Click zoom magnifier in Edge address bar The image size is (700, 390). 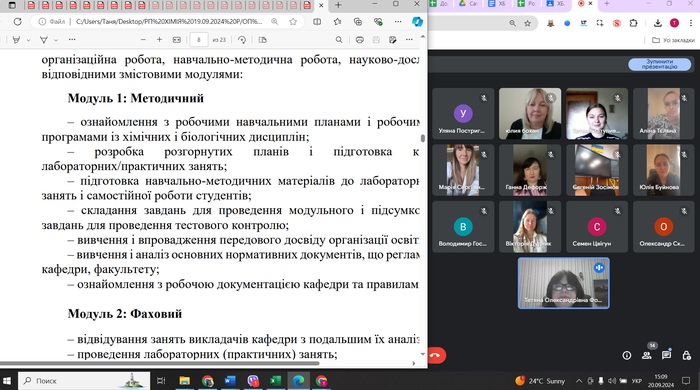click(275, 21)
